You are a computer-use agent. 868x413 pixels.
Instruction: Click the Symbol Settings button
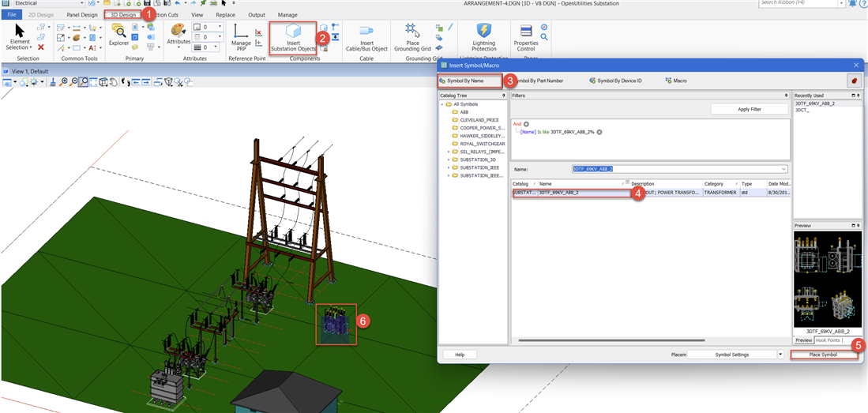[732, 355]
